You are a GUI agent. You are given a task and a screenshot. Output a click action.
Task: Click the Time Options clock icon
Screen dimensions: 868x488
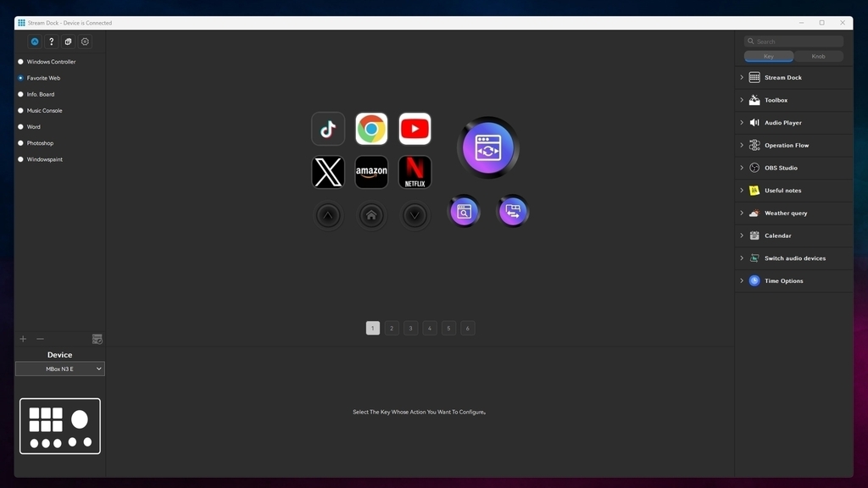click(754, 280)
